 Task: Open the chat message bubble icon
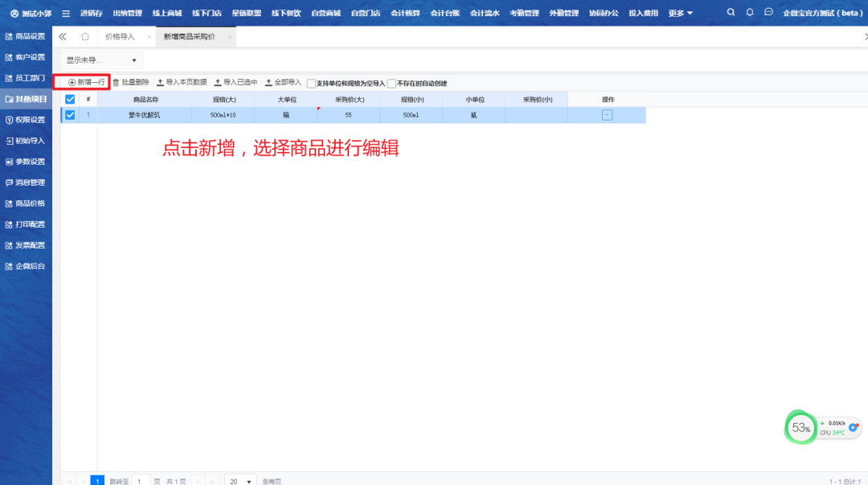768,13
